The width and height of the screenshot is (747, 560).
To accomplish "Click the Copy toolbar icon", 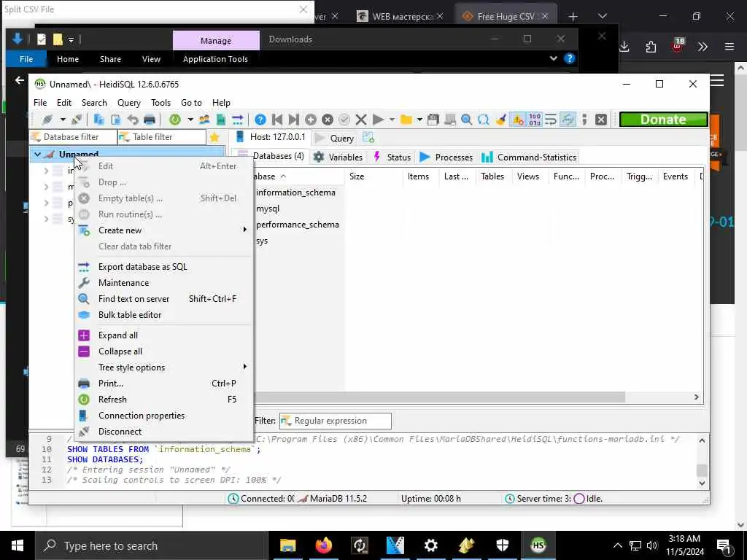I will (x=98, y=120).
